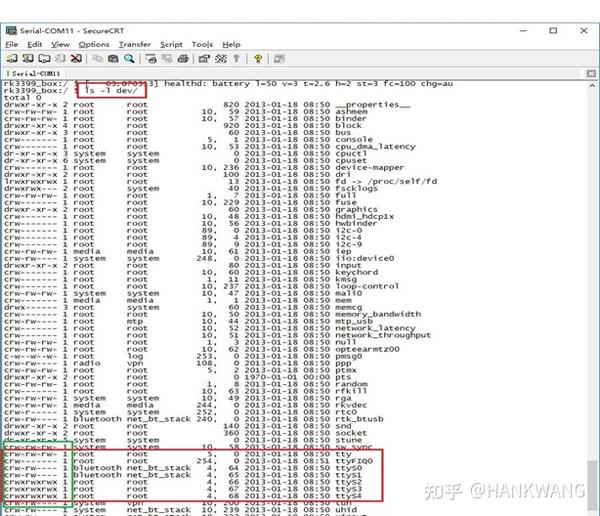Click the 'total 0' output line
The width and height of the screenshot is (600, 516).
click(x=22, y=97)
